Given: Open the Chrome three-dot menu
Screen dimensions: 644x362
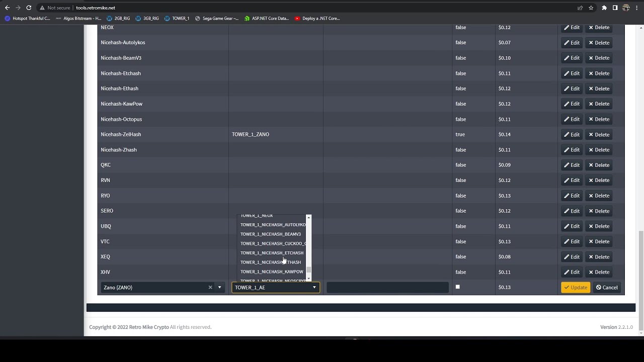Looking at the screenshot, I should [x=637, y=8].
